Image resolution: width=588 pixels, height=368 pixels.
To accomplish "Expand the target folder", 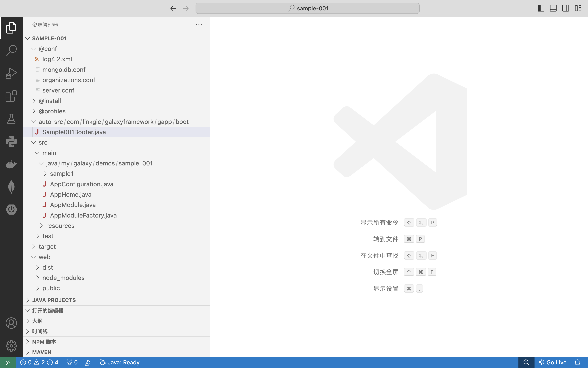I will coord(116,247).
